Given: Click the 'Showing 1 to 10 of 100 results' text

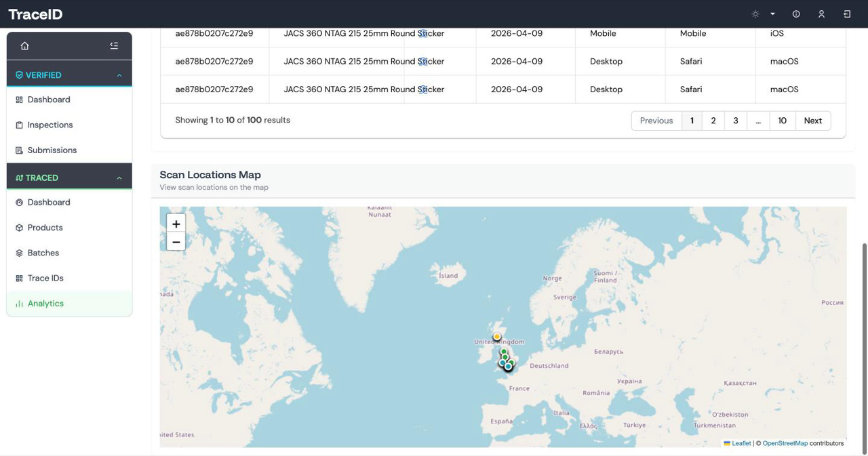Looking at the screenshot, I should pyautogui.click(x=233, y=120).
